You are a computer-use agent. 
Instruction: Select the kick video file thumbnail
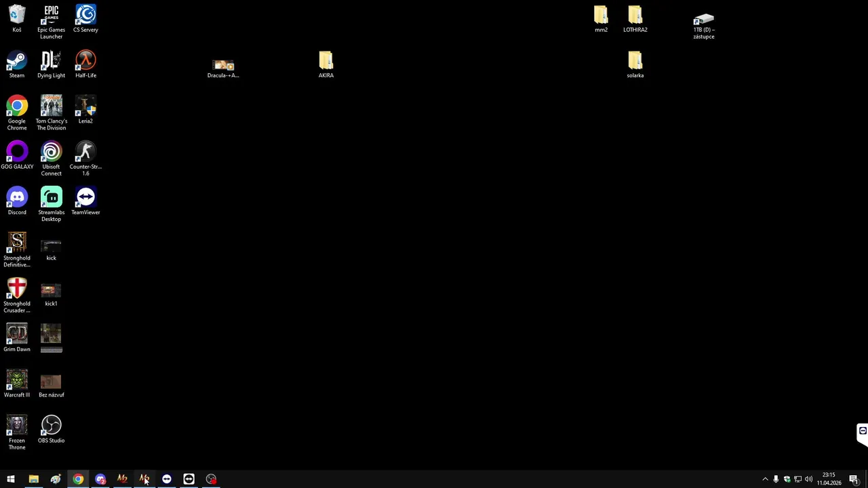coord(51,249)
